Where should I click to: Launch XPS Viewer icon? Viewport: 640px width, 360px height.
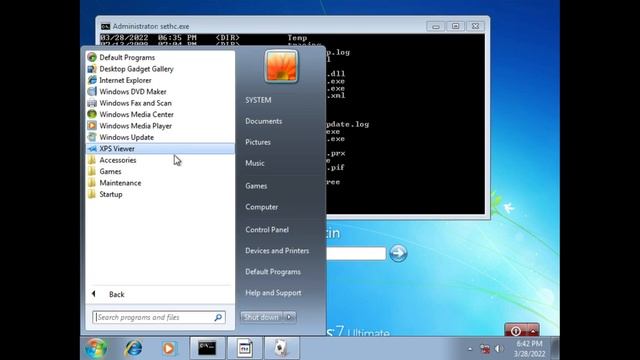92,149
